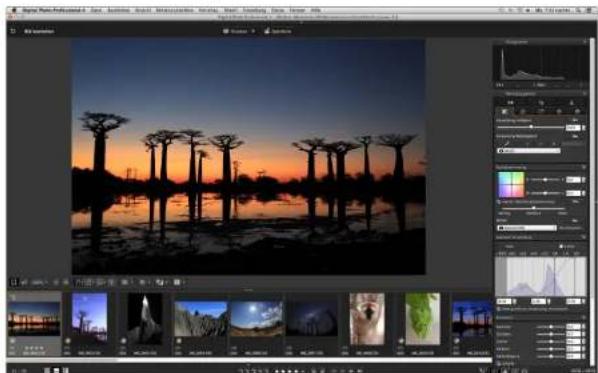
Task: Click the color wheel in the fine-tune section
Action: tap(511, 185)
